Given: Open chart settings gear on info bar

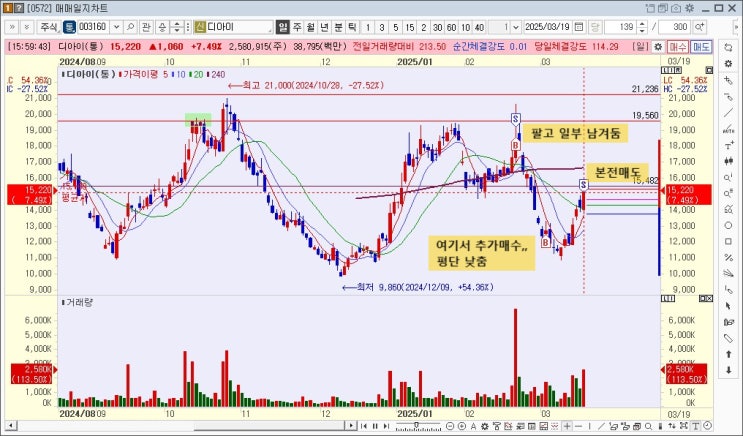Looking at the screenshot, I should point(658,47).
